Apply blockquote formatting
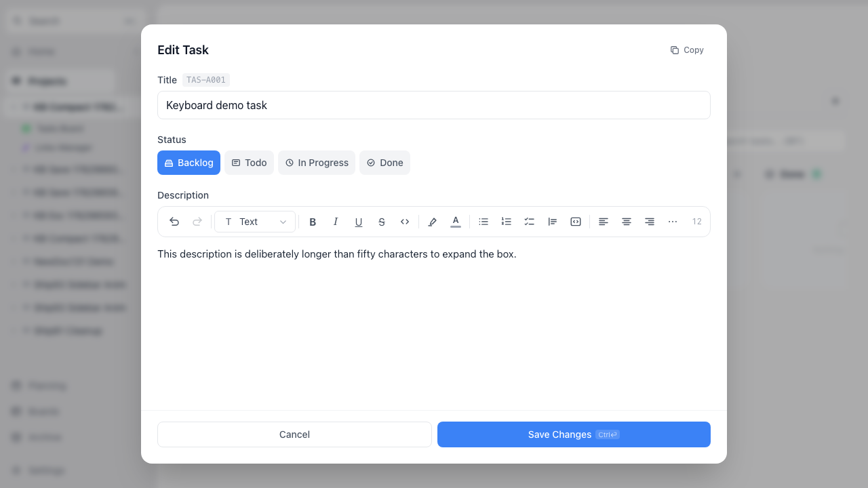 point(553,222)
